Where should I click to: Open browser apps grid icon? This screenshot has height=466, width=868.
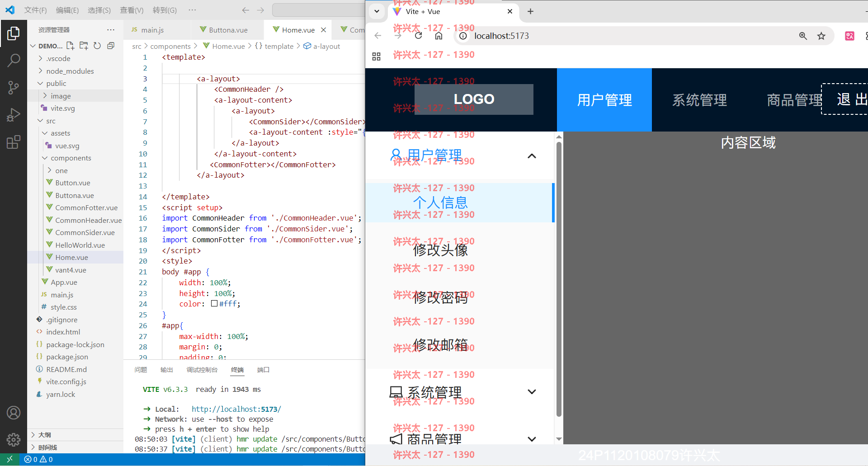(x=376, y=56)
